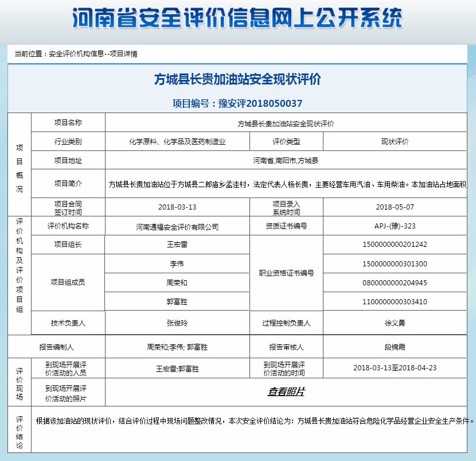Viewport: 476px width, 461px height.
Task: Click the 过程控制负责人 label
Action: pos(286,323)
